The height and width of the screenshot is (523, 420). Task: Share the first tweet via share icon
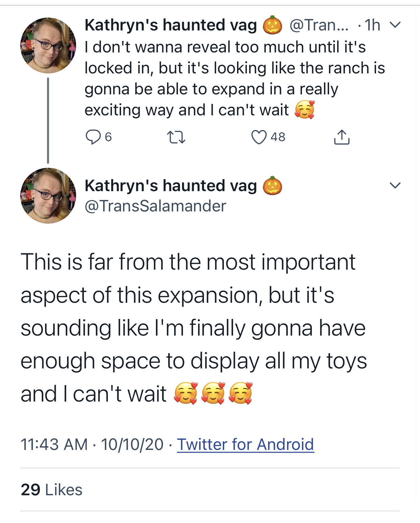tap(342, 137)
